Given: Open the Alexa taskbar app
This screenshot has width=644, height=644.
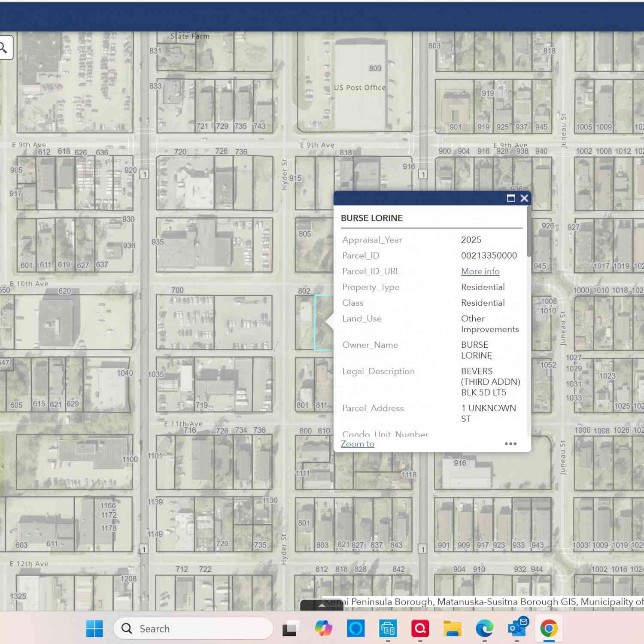Looking at the screenshot, I should [355, 629].
